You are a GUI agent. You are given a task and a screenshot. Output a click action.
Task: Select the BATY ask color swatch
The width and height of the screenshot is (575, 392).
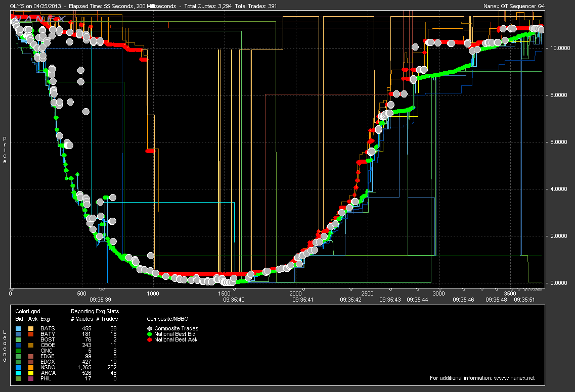click(x=31, y=334)
